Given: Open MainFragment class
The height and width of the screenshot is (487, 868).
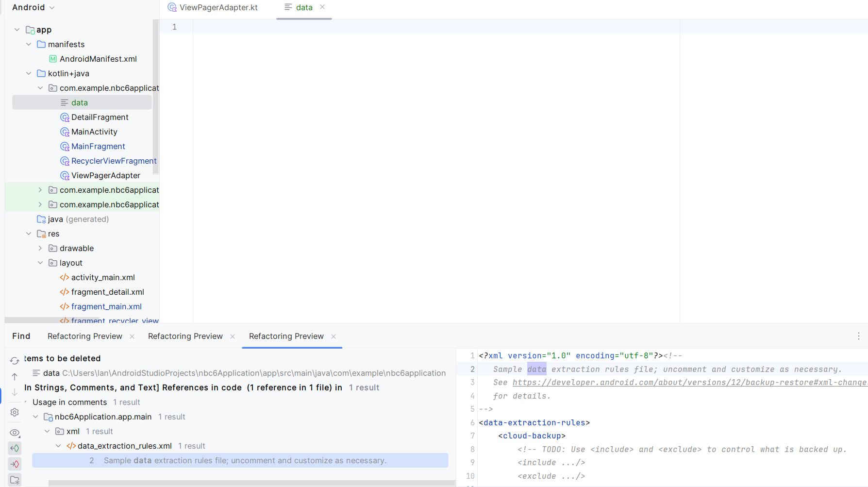Looking at the screenshot, I should point(98,147).
